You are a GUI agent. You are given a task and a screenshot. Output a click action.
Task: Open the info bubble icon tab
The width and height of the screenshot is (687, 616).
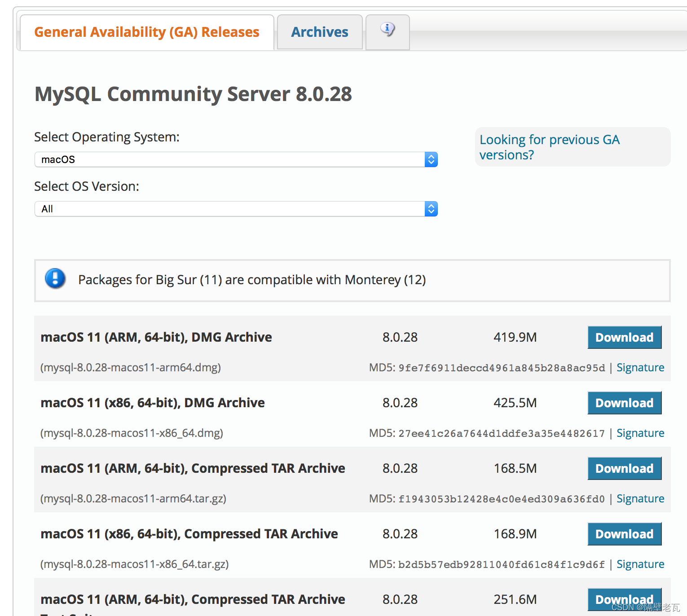388,32
